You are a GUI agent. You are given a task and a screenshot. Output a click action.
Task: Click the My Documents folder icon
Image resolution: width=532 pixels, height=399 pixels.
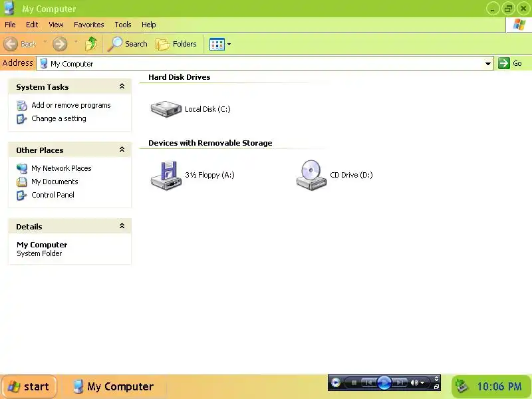pyautogui.click(x=22, y=182)
